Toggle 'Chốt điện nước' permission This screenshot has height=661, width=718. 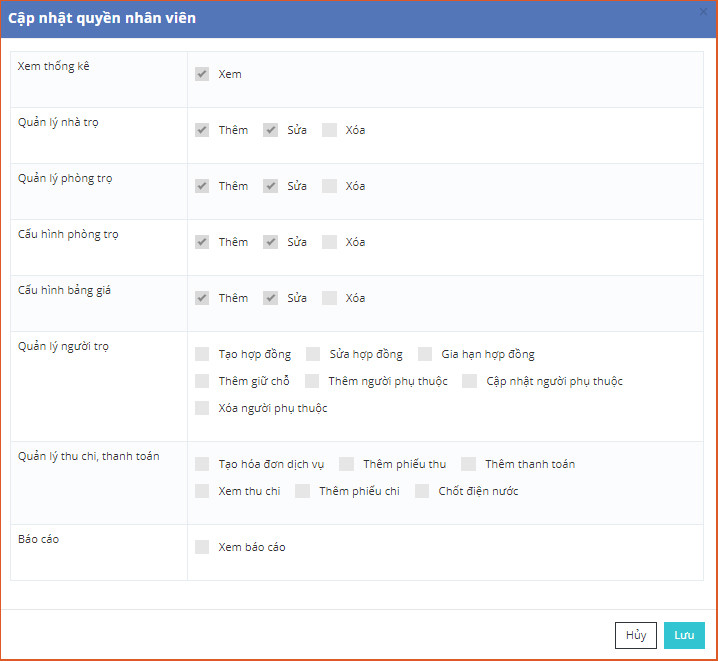pyautogui.click(x=422, y=491)
